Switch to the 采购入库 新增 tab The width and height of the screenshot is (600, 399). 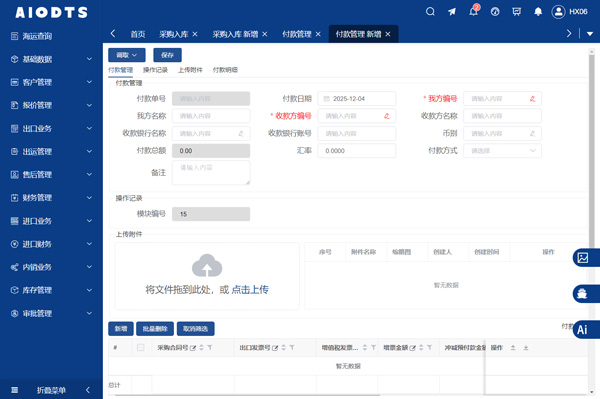[x=235, y=34]
